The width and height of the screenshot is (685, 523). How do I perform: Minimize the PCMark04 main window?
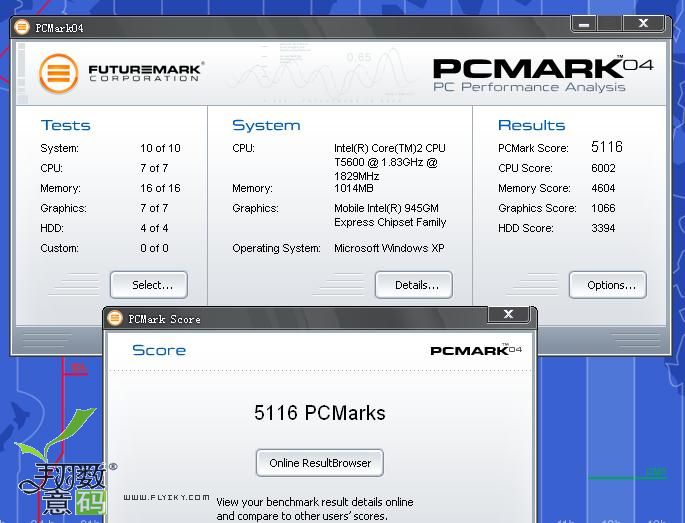point(584,24)
